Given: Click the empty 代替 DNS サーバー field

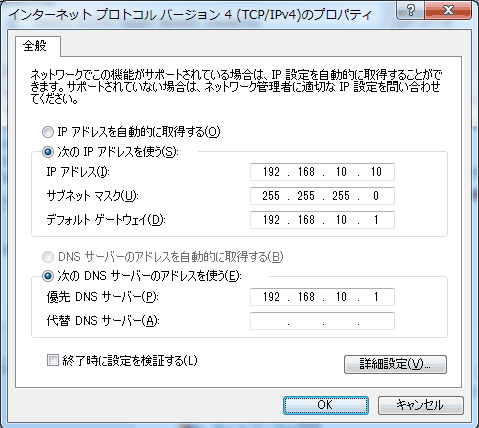Looking at the screenshot, I should [322, 321].
